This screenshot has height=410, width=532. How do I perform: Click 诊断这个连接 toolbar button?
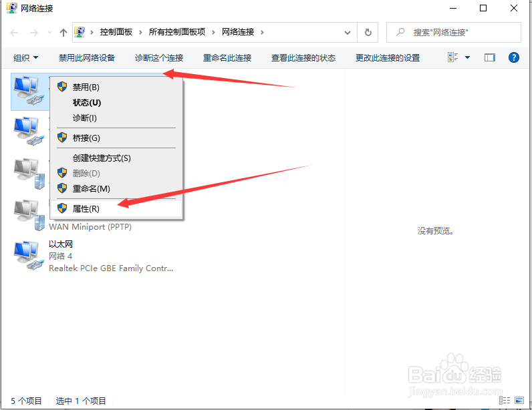click(x=159, y=57)
